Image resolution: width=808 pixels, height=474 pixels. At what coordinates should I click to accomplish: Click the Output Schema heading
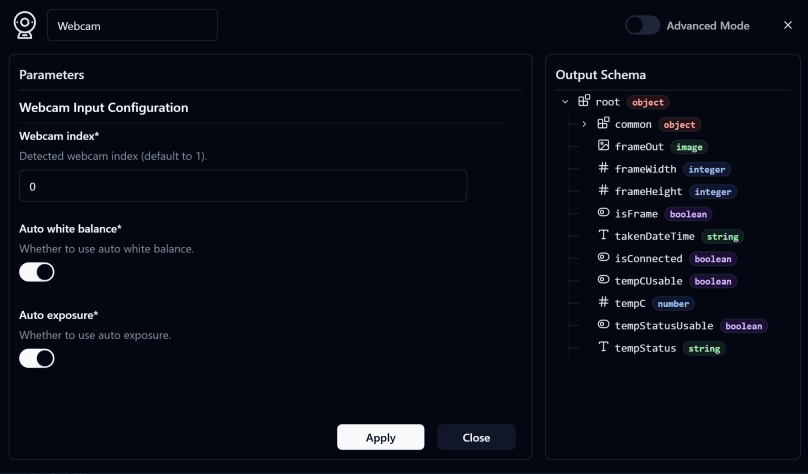(x=600, y=75)
